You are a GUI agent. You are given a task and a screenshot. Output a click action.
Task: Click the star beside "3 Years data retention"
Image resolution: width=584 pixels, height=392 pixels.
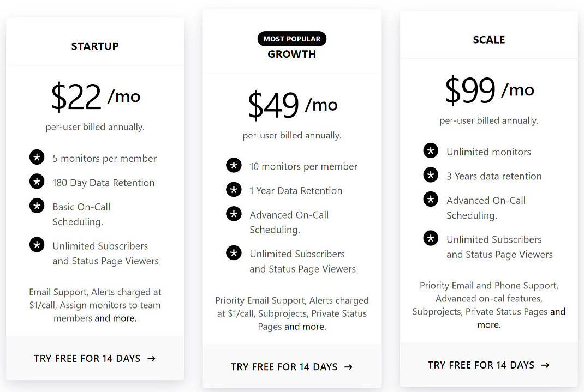point(431,176)
